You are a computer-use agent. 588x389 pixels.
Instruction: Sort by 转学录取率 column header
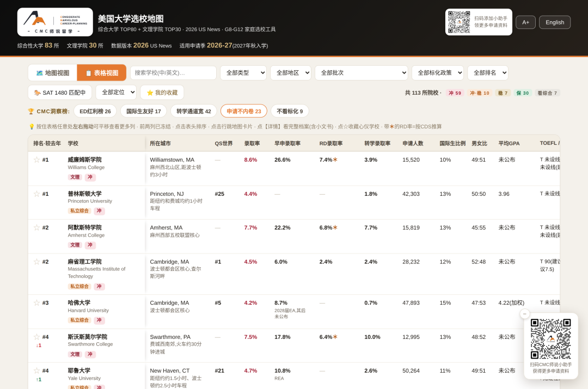[x=377, y=143]
